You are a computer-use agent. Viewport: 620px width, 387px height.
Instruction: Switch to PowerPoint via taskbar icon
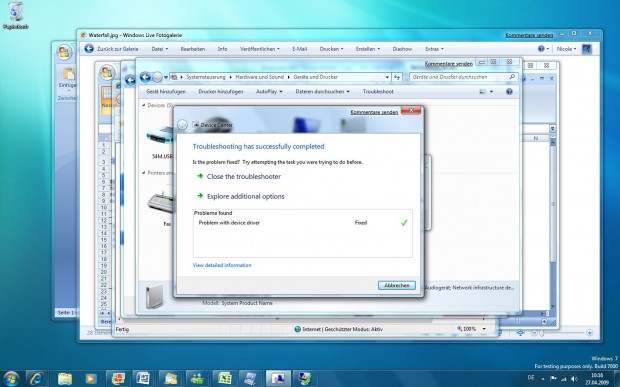118,379
